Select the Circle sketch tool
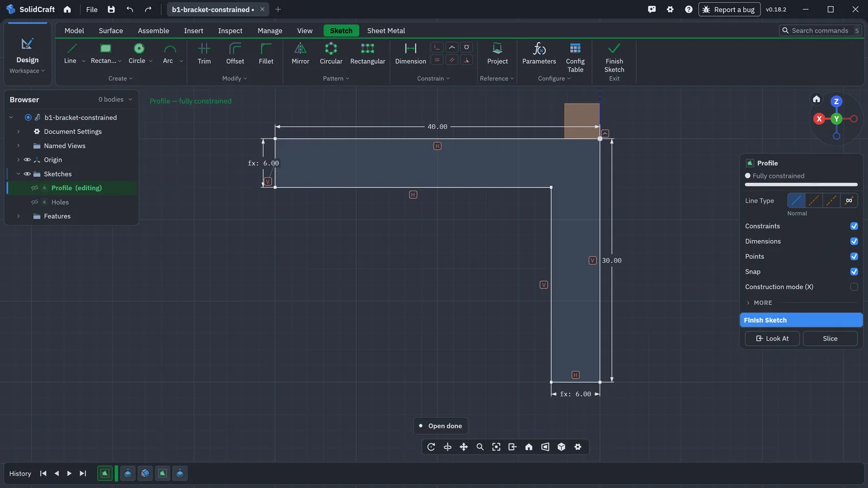This screenshot has height=488, width=868. (x=137, y=54)
